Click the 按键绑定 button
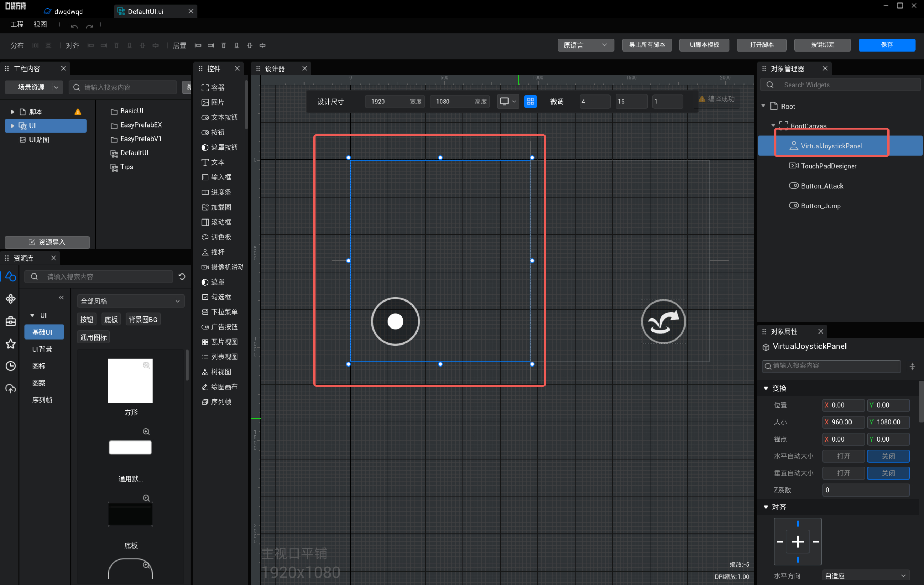Screen dimensions: 924x585 [x=822, y=45]
